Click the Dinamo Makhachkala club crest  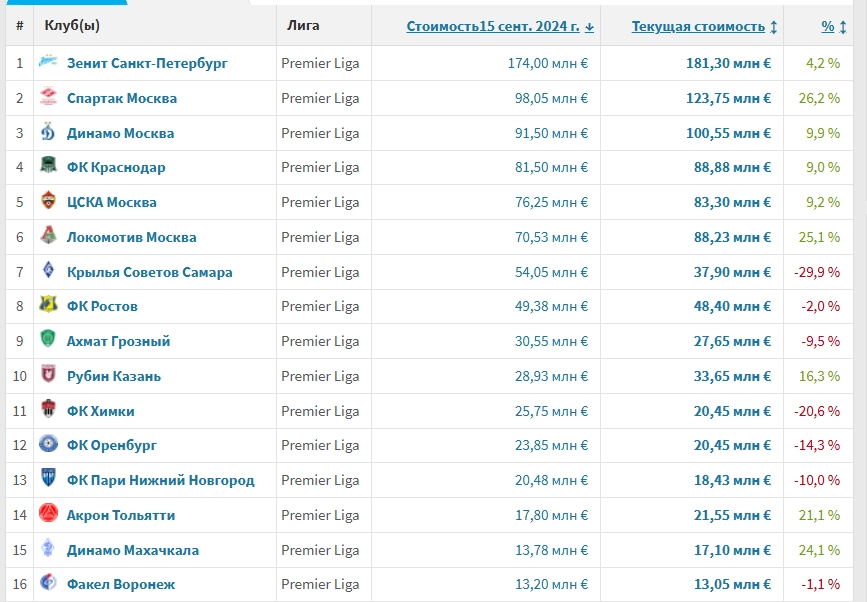(x=48, y=548)
